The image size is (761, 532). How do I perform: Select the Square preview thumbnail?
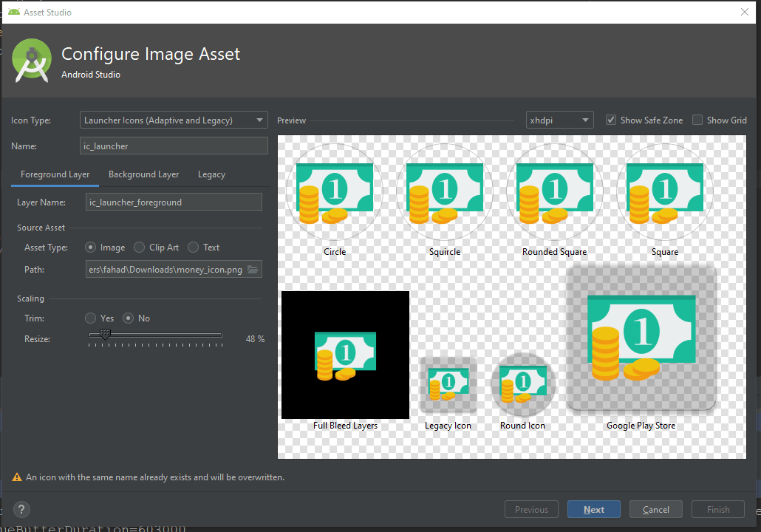pos(665,191)
